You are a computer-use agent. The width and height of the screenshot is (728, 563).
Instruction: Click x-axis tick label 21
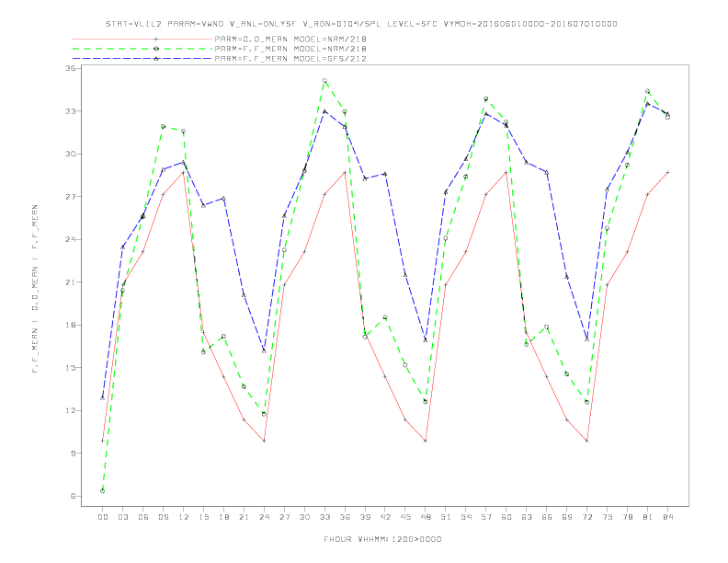click(x=244, y=517)
